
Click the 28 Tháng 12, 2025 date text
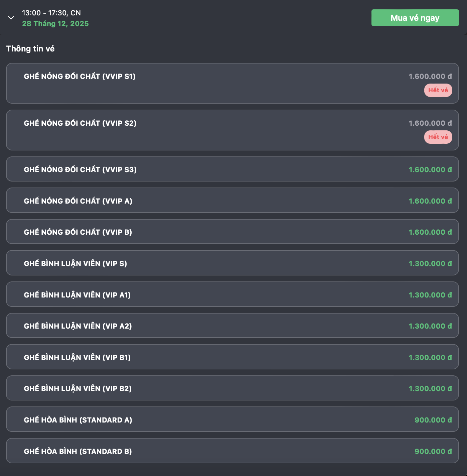pos(55,24)
